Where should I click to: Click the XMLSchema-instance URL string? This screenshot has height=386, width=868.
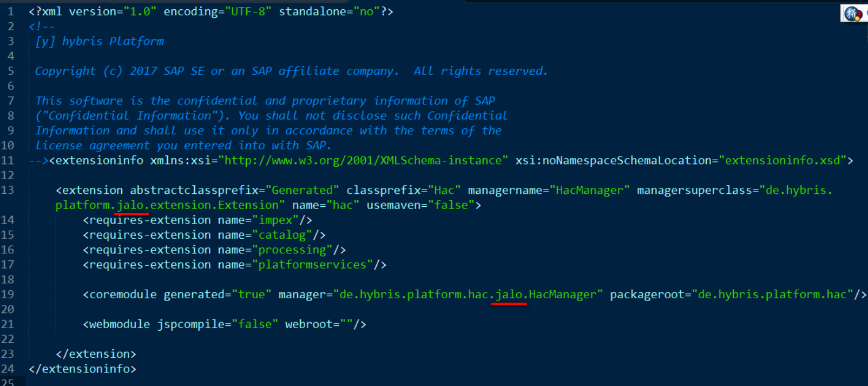363,160
